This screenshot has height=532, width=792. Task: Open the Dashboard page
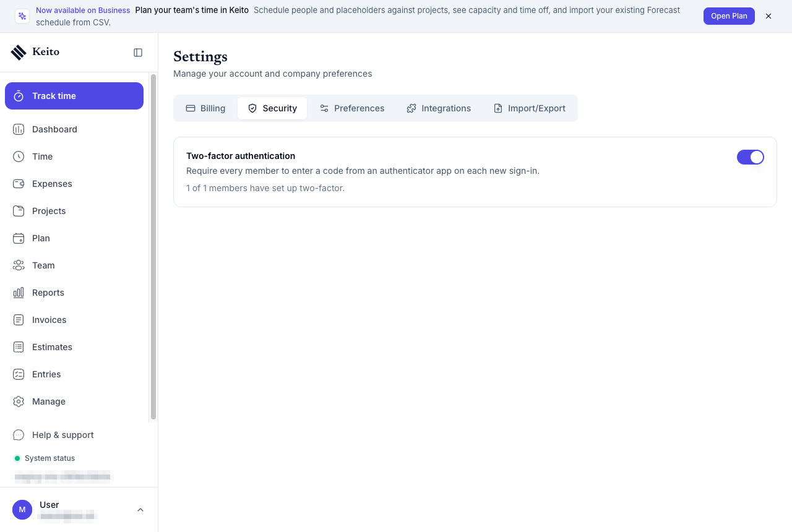coord(74,129)
